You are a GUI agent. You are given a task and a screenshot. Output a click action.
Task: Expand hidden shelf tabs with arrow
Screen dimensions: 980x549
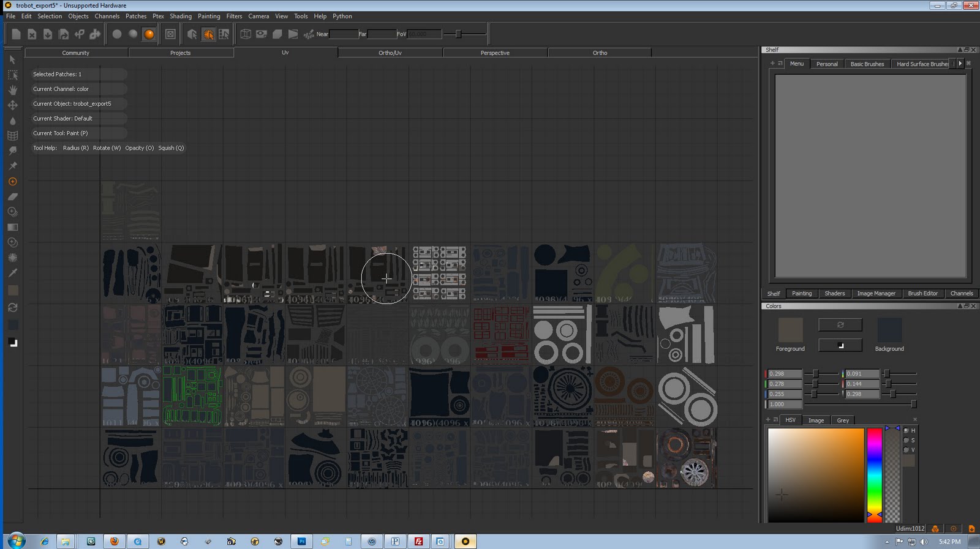click(960, 64)
